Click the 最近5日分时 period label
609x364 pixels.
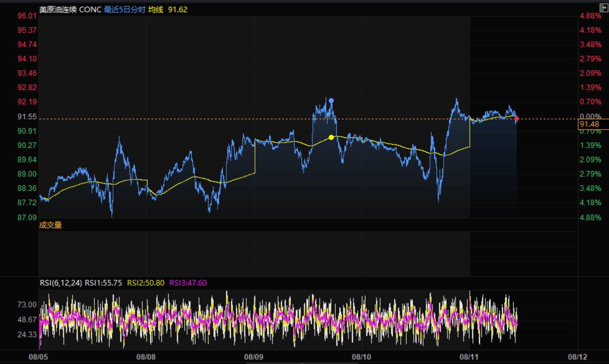pyautogui.click(x=124, y=10)
